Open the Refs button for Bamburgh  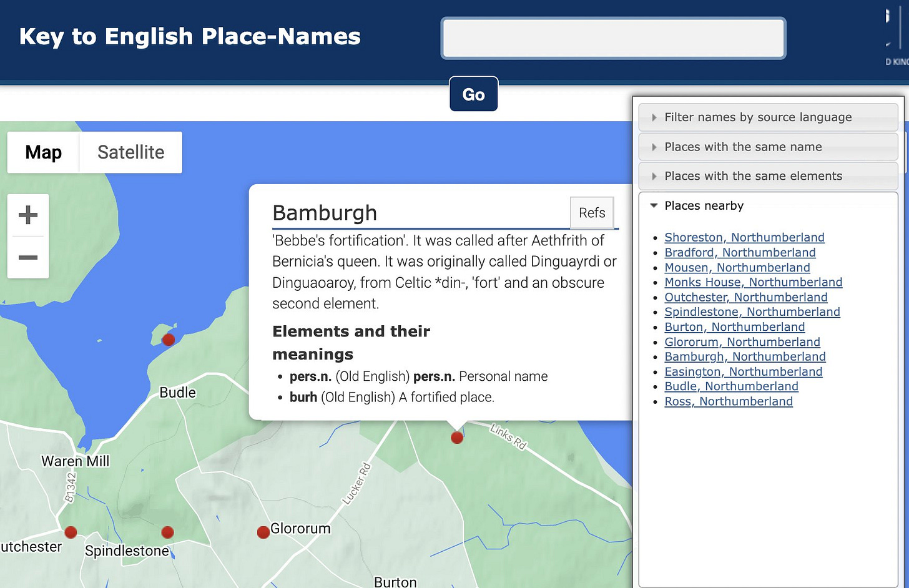click(x=592, y=213)
